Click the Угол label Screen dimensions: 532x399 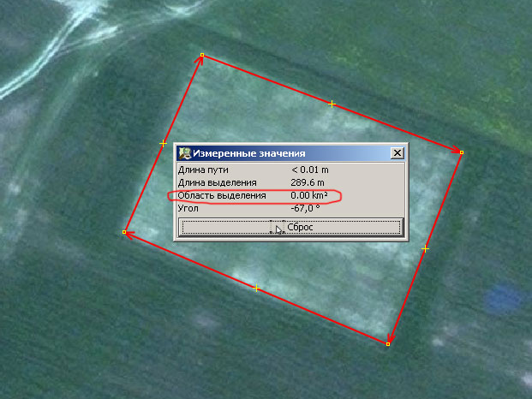pyautogui.click(x=188, y=208)
